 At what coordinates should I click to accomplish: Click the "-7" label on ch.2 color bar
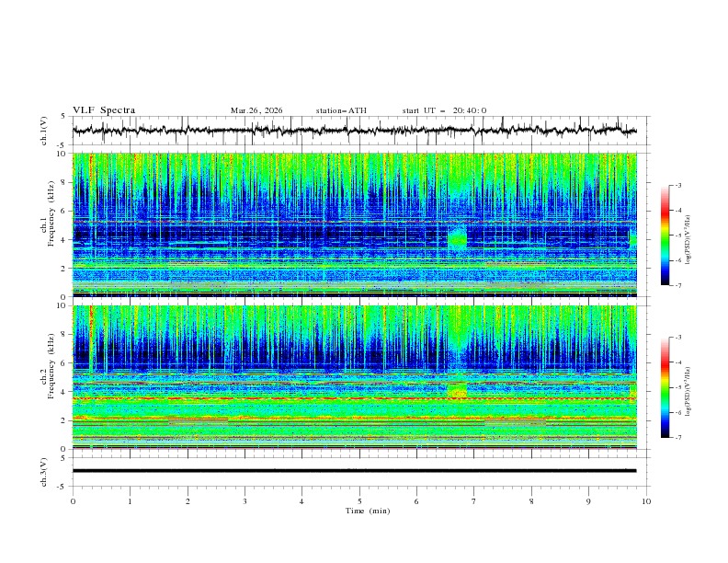coord(677,438)
